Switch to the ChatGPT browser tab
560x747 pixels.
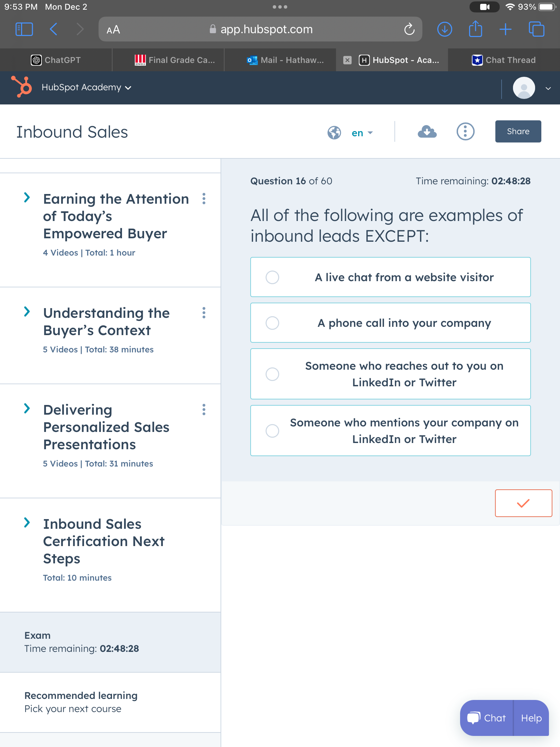pyautogui.click(x=56, y=60)
